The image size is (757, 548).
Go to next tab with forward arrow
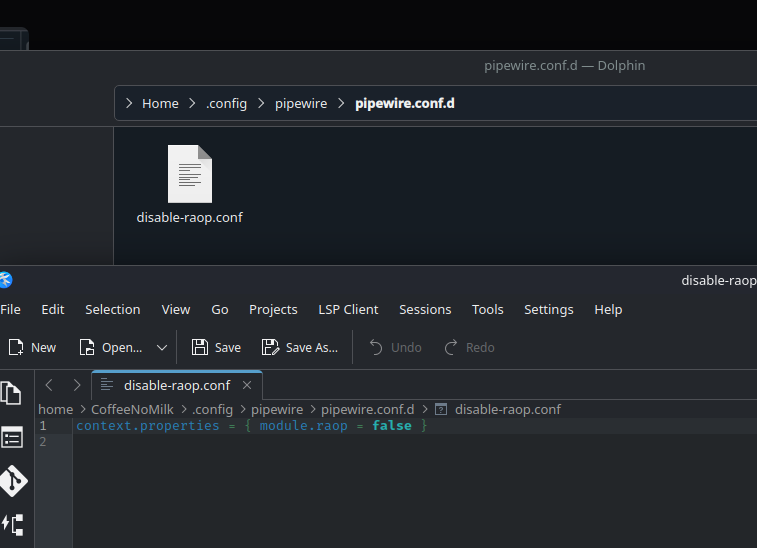(x=77, y=385)
